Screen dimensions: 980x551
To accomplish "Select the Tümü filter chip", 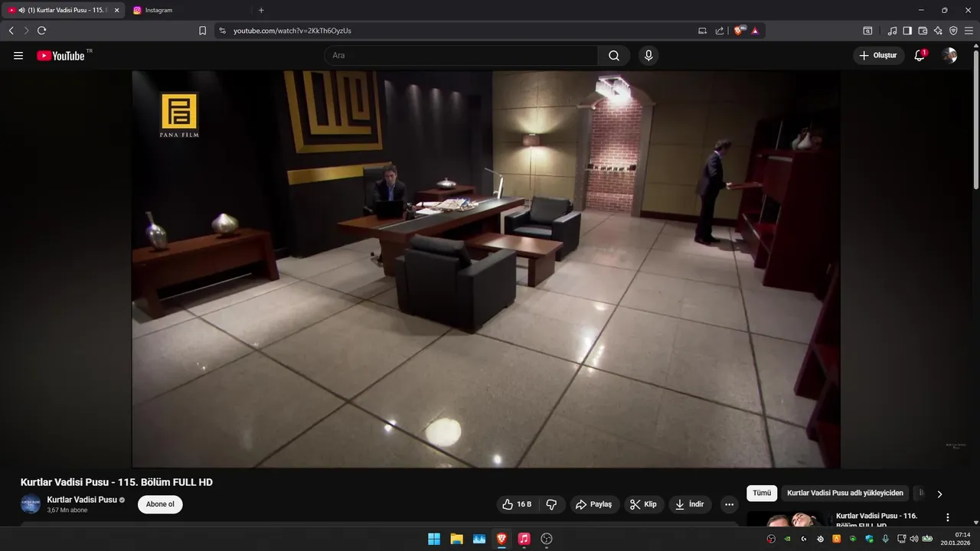I will tap(762, 494).
